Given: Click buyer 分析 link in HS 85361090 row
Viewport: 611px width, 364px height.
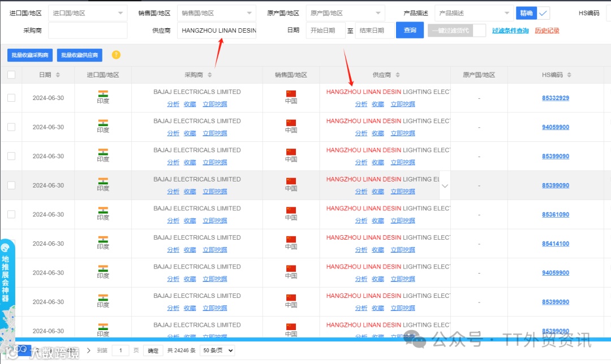Looking at the screenshot, I should (173, 220).
